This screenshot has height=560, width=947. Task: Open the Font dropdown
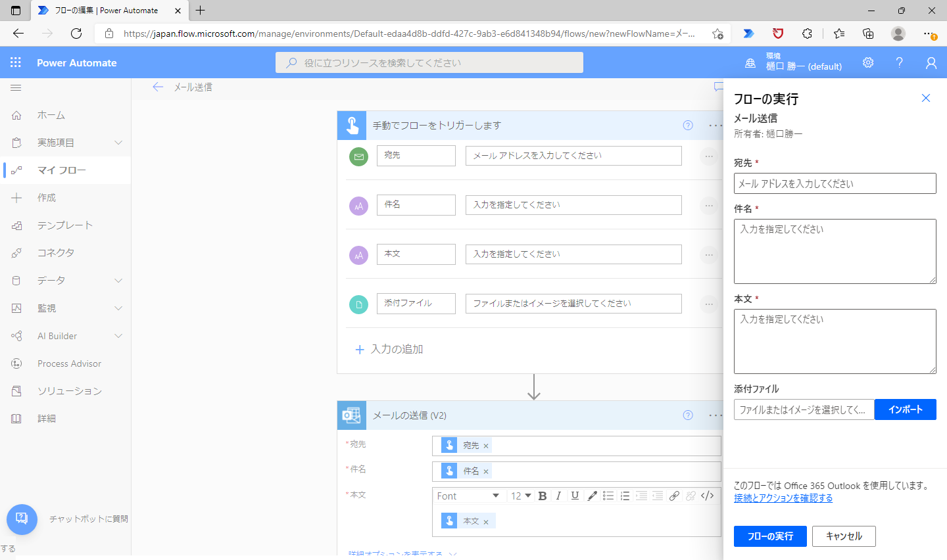click(x=468, y=496)
